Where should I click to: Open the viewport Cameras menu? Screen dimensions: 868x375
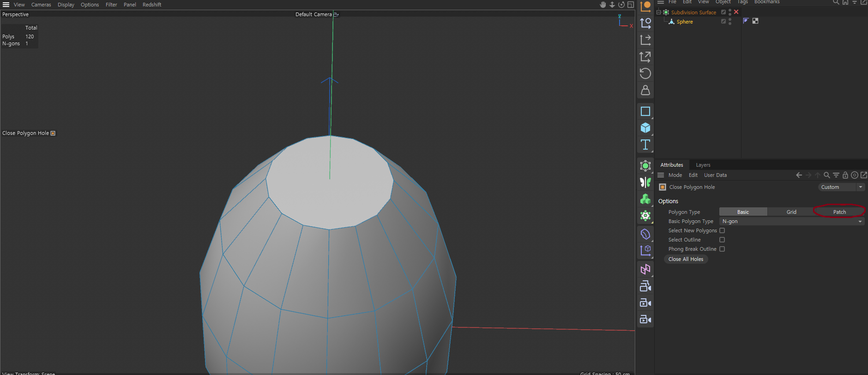click(41, 5)
